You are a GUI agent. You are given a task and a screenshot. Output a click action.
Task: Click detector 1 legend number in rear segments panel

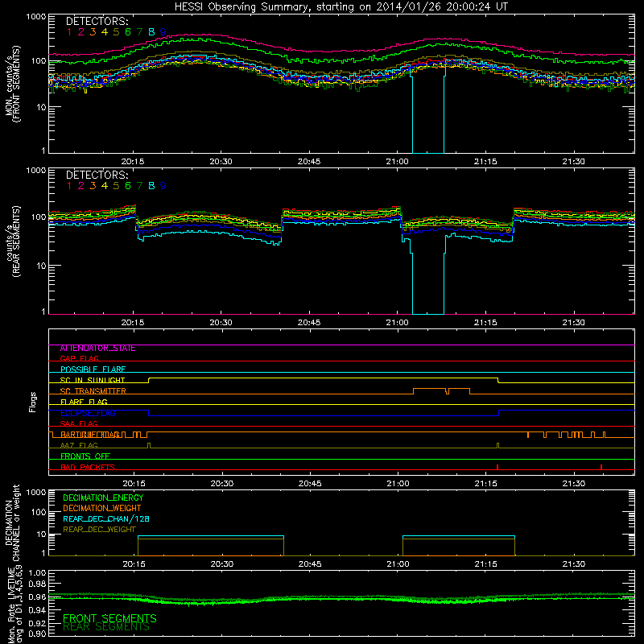[x=69, y=186]
